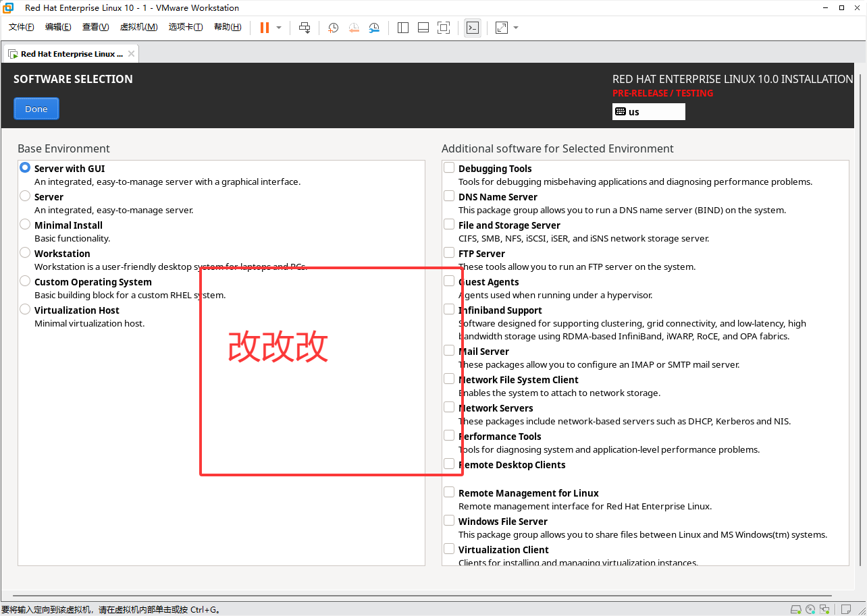Click the VMware Workstation title bar icon
867x616 pixels.
point(8,7)
